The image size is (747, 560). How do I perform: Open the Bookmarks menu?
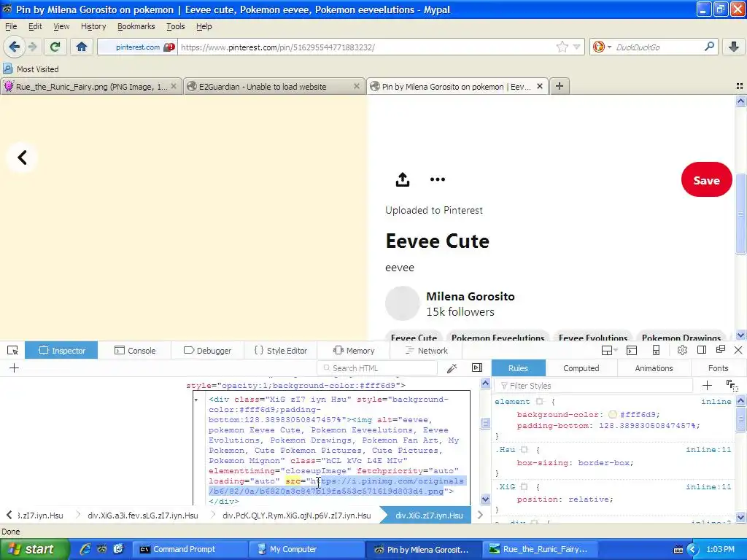click(136, 26)
